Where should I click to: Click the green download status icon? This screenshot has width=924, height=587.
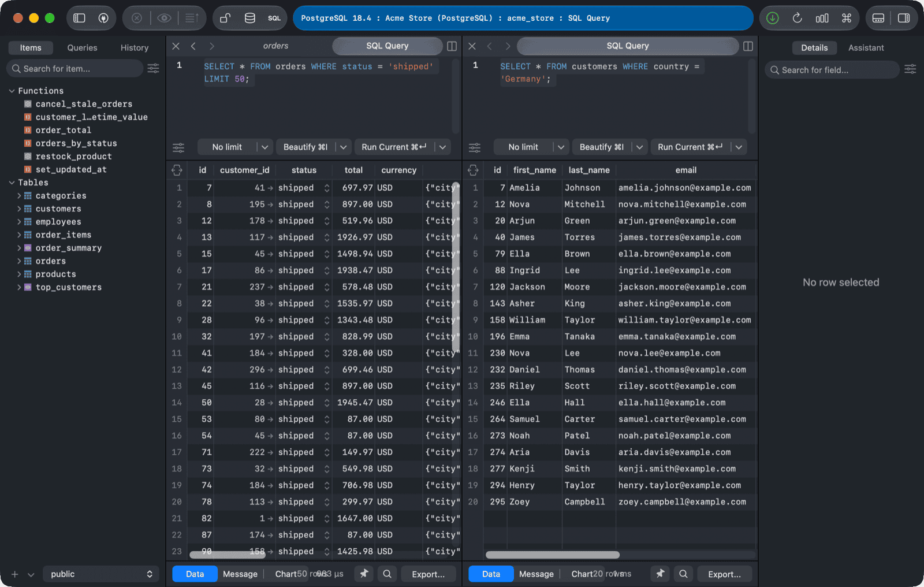point(772,18)
